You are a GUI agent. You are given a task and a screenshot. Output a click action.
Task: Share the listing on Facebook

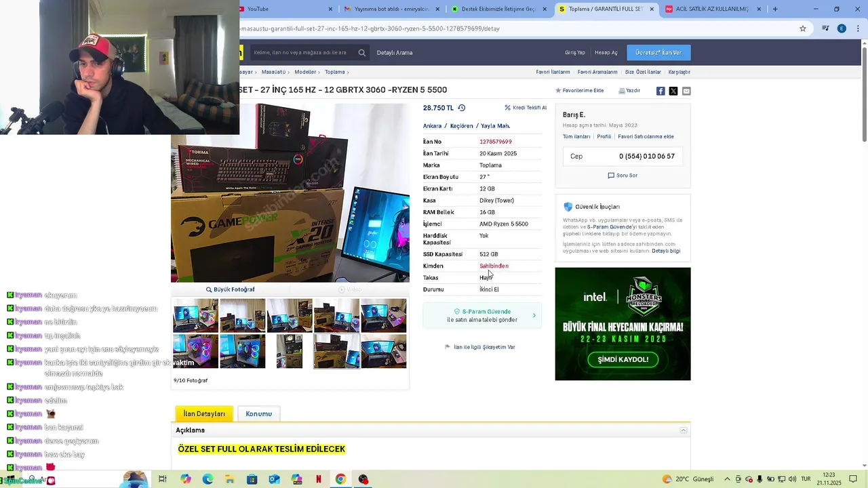(660, 91)
